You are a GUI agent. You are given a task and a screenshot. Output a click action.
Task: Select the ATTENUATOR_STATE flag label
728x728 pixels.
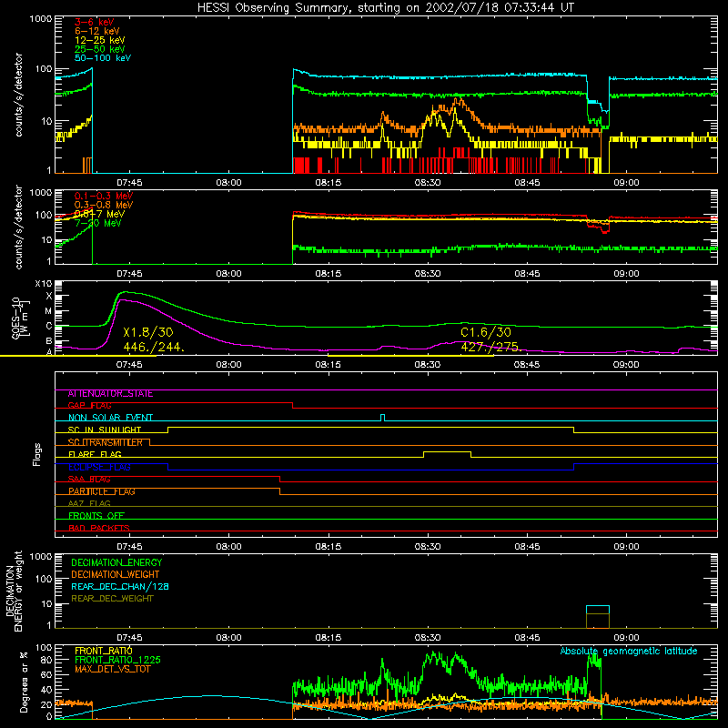[110, 394]
